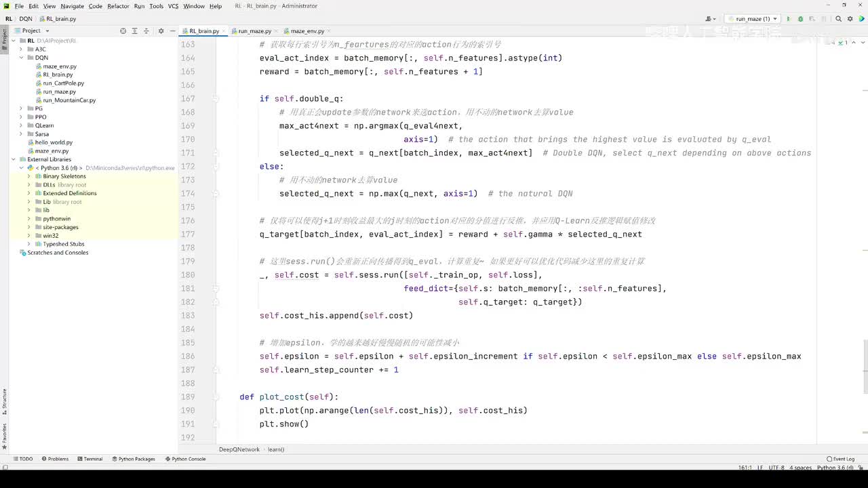The height and width of the screenshot is (488, 868).
Task: Open the Event Log
Action: pyautogui.click(x=841, y=459)
